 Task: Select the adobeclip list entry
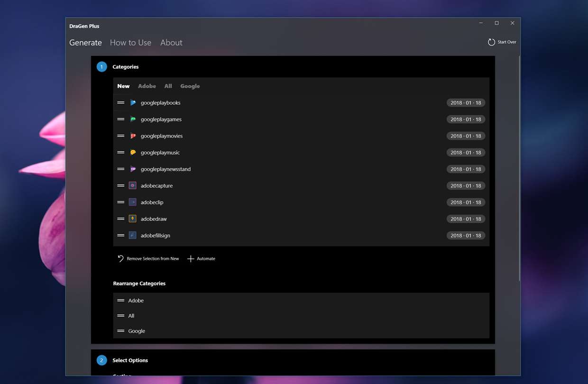[x=301, y=202]
